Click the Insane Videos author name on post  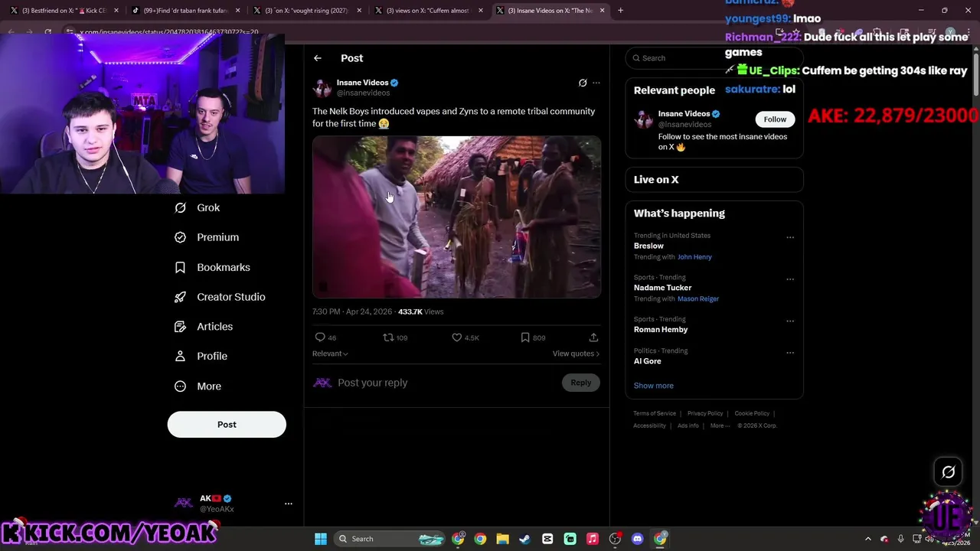click(x=362, y=83)
